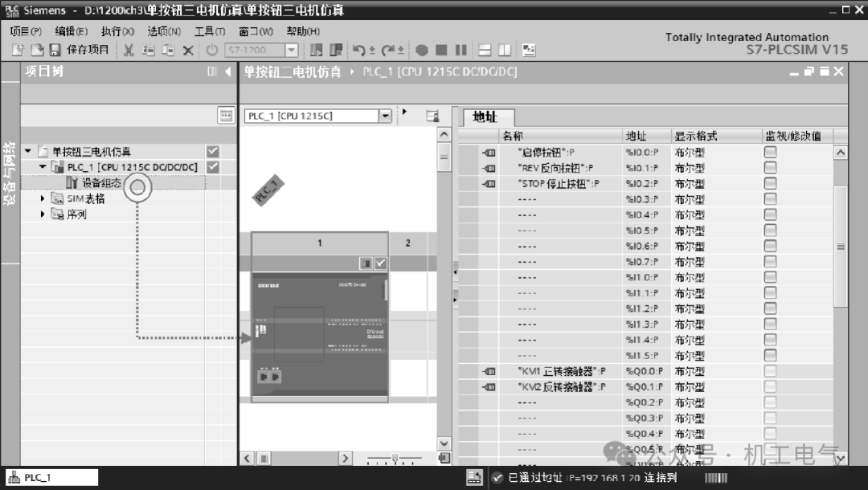Click the pause simulation icon
The width and height of the screenshot is (868, 490).
pos(461,51)
